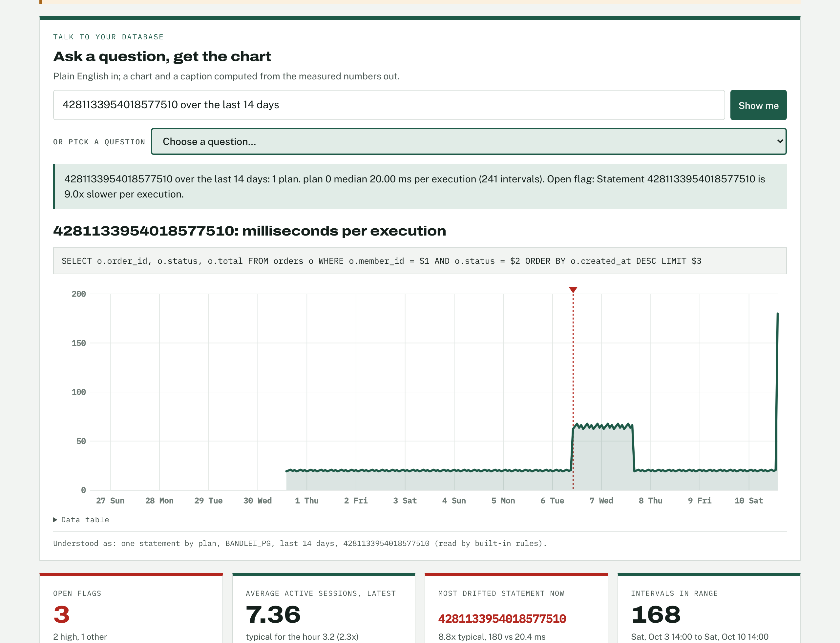This screenshot has height=643, width=840.
Task: Click the Show me button
Action: click(758, 105)
